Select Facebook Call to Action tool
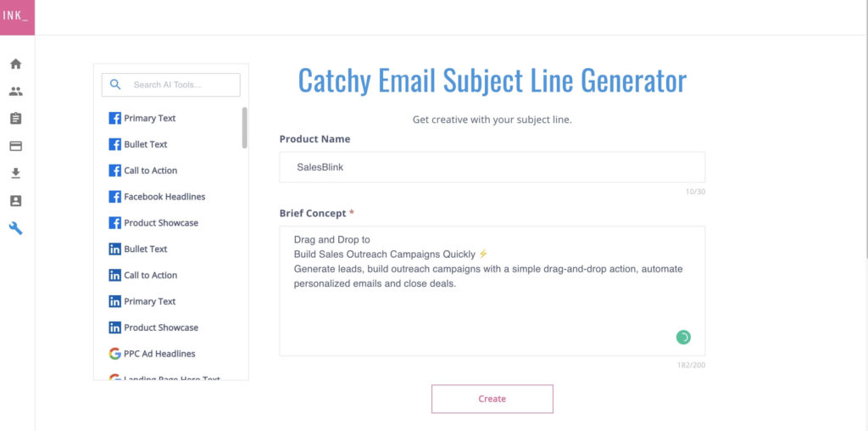Viewport: 868px width, 431px height. (x=142, y=171)
